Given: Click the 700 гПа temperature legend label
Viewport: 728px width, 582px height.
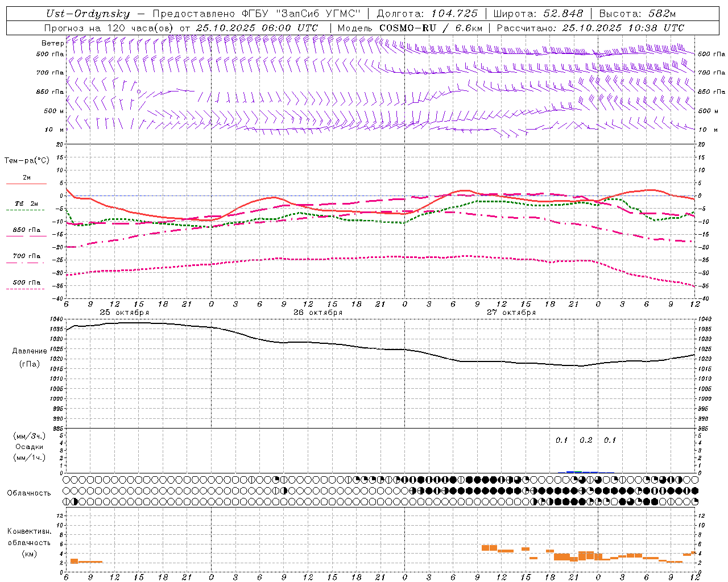Looking at the screenshot, I should 27,256.
